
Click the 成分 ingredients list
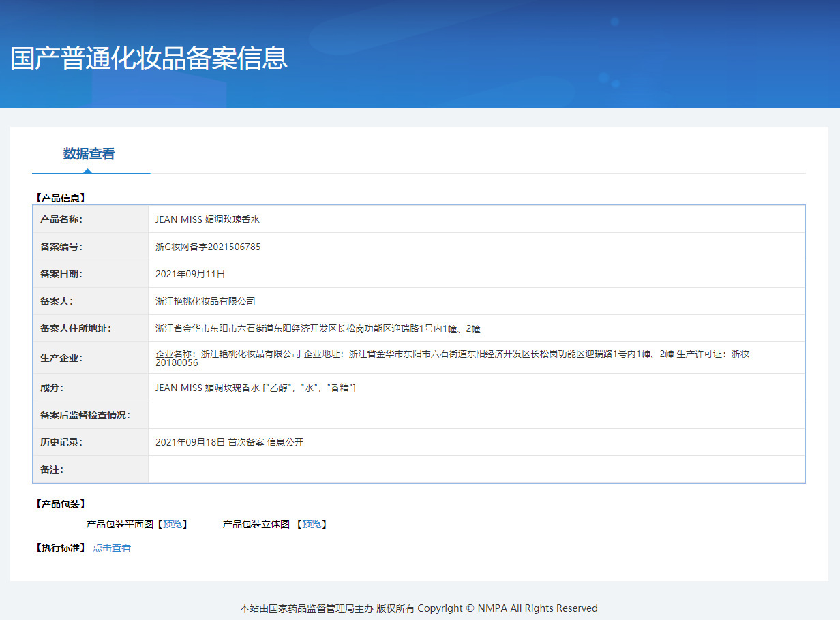pos(256,387)
